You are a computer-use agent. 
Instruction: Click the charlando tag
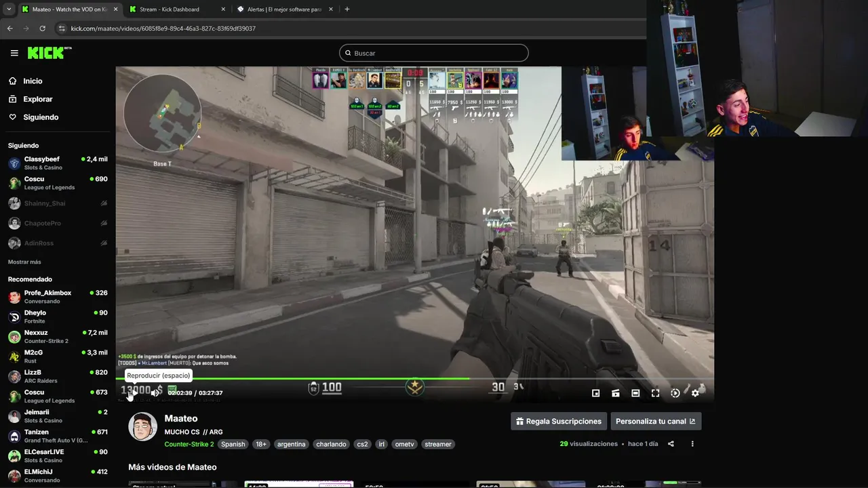point(331,444)
